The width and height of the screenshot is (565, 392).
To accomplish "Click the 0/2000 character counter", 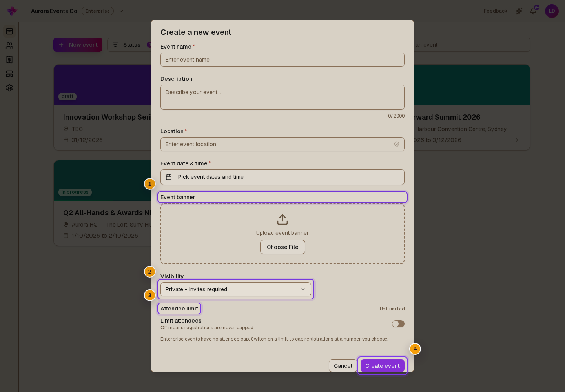I will coord(396,116).
